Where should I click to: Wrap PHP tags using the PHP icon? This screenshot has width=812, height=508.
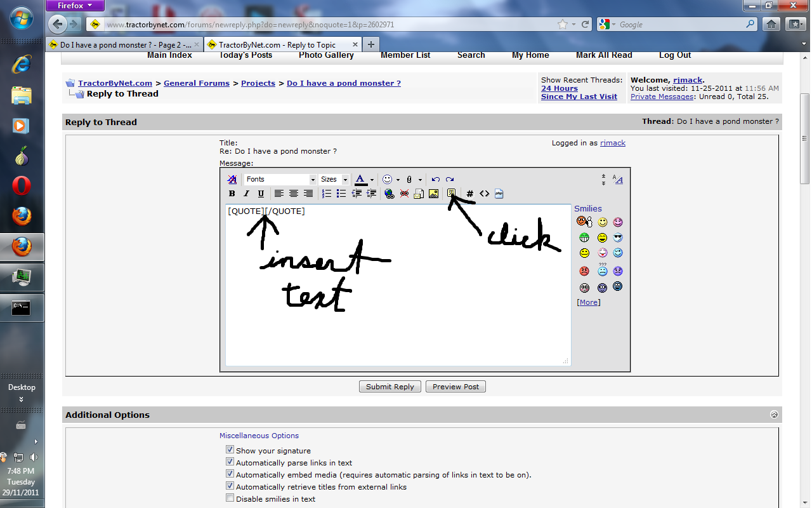[x=499, y=194]
